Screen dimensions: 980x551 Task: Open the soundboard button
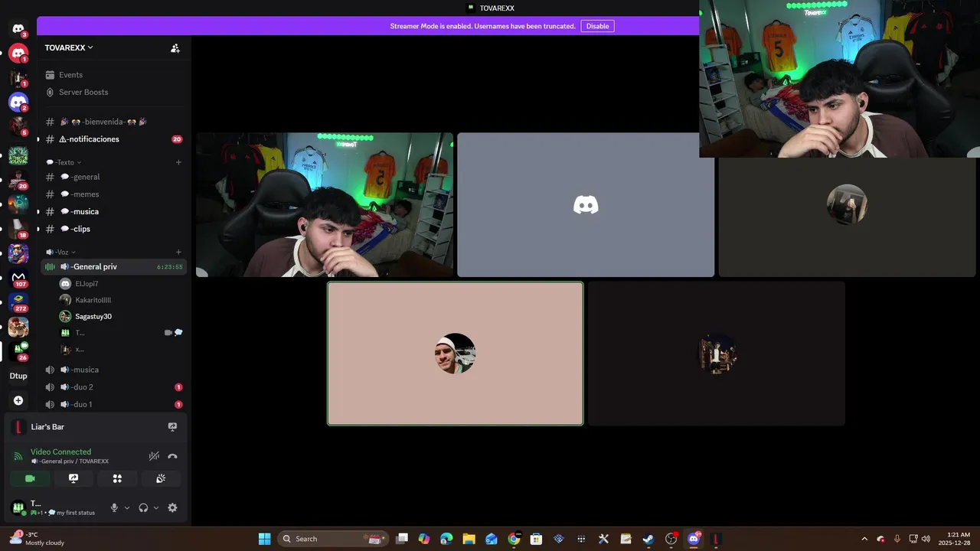161,478
